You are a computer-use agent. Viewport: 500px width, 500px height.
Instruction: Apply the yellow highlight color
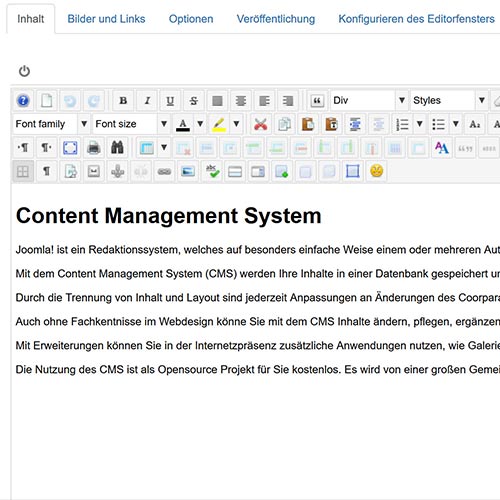(219, 124)
